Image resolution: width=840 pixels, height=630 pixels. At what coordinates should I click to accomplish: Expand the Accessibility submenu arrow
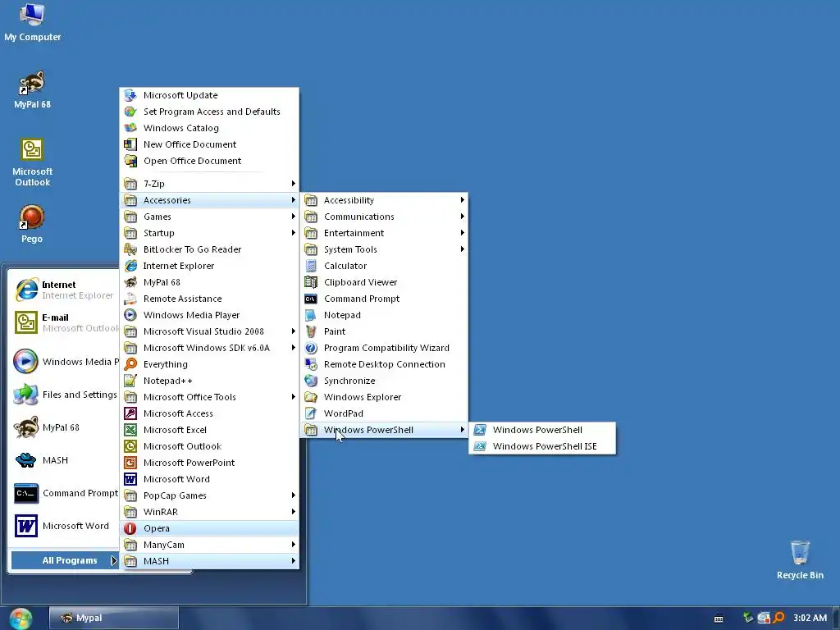pos(463,200)
